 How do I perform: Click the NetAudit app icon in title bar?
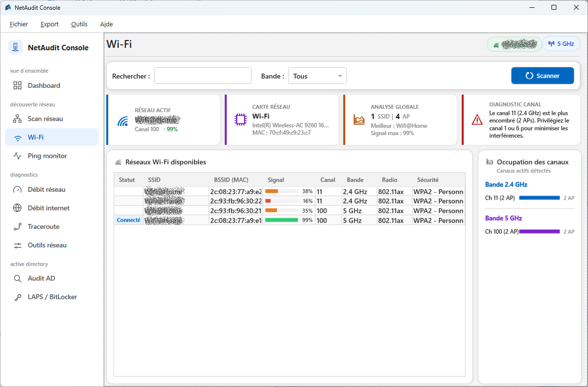[x=8, y=7]
